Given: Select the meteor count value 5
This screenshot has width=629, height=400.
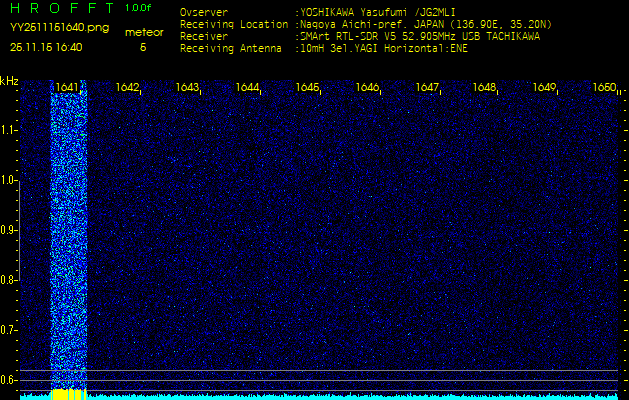Looking at the screenshot, I should click(x=143, y=47).
